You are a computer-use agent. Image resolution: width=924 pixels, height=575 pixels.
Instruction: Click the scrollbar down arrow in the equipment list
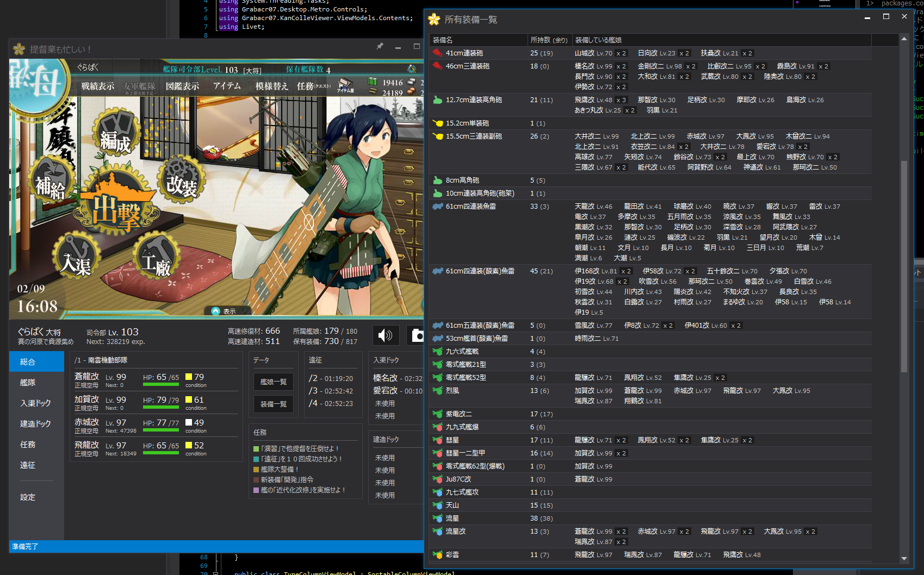[x=904, y=558]
